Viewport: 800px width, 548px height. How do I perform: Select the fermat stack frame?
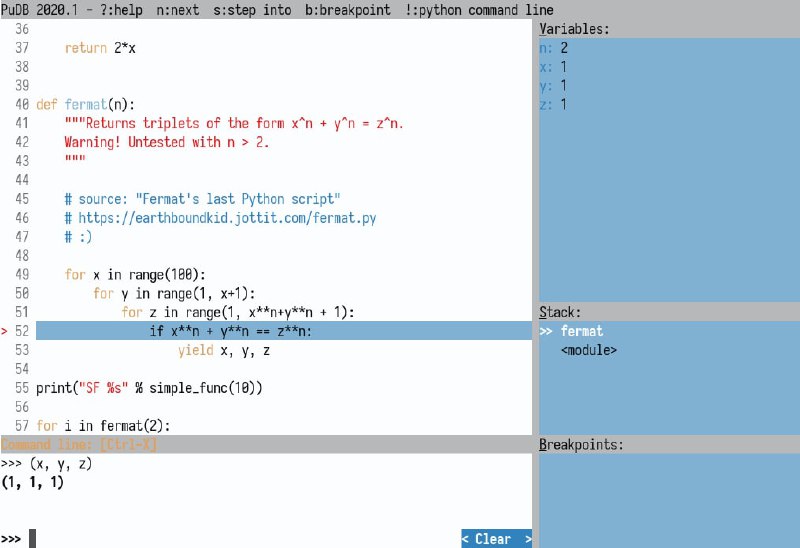(x=582, y=331)
